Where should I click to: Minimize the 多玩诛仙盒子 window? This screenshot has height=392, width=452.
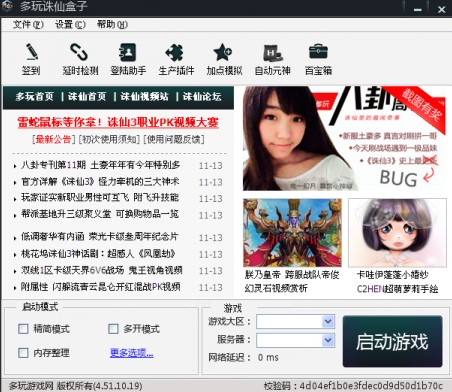(x=418, y=10)
